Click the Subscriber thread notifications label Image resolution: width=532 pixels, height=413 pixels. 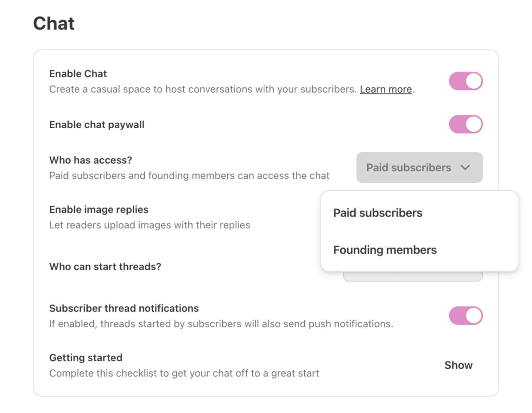point(124,308)
